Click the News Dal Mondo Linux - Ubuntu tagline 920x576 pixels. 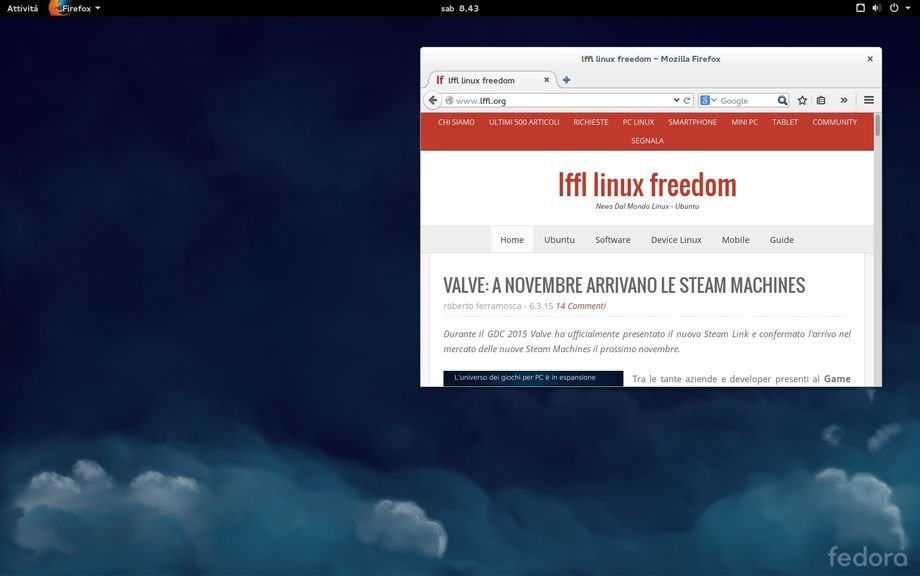[x=647, y=206]
